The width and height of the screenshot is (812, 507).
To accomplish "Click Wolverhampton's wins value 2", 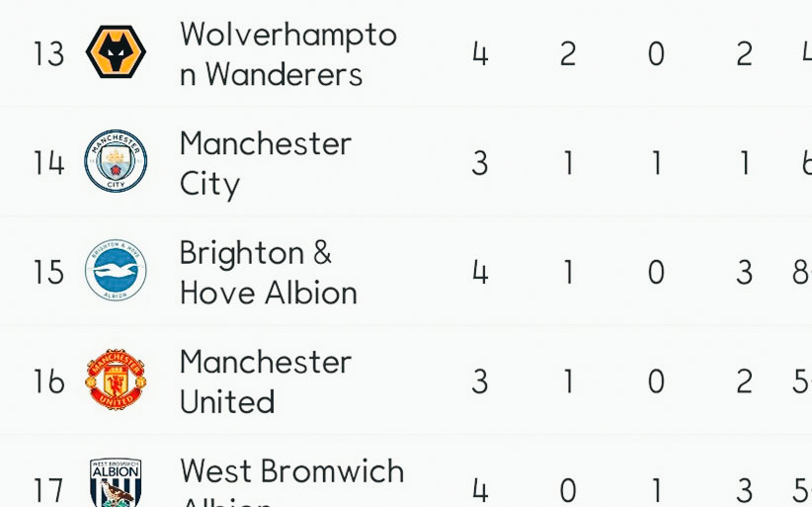I will pos(568,54).
